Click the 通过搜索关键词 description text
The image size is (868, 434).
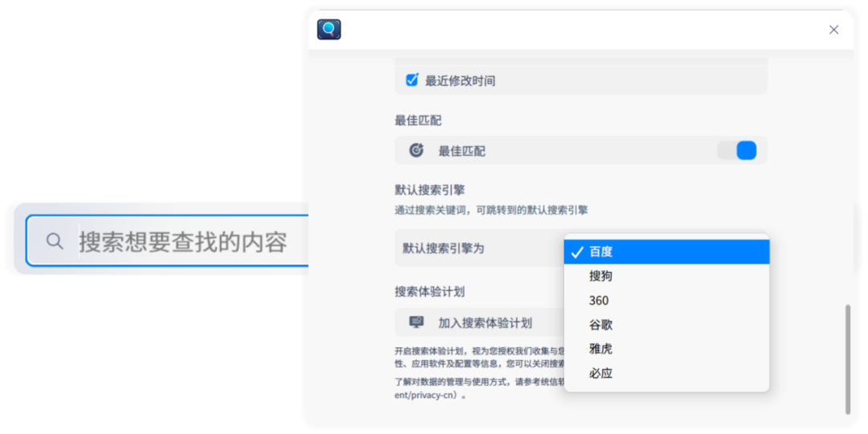point(491,211)
